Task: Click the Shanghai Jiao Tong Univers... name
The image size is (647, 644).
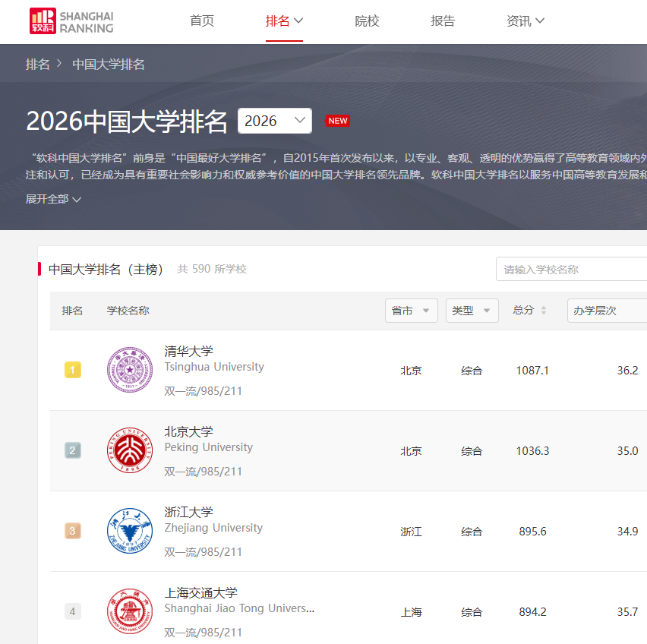Action: (239, 608)
